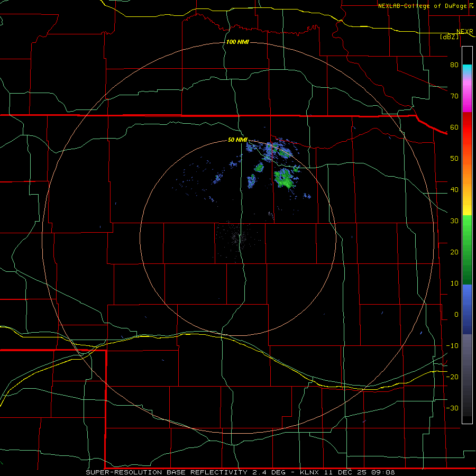Click the 50 NMI range ring label
Viewport: 476px width, 476px height.
[237, 140]
